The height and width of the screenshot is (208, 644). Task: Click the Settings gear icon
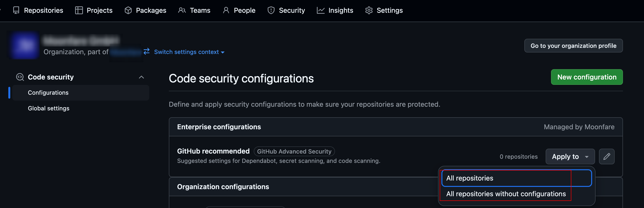pyautogui.click(x=369, y=10)
